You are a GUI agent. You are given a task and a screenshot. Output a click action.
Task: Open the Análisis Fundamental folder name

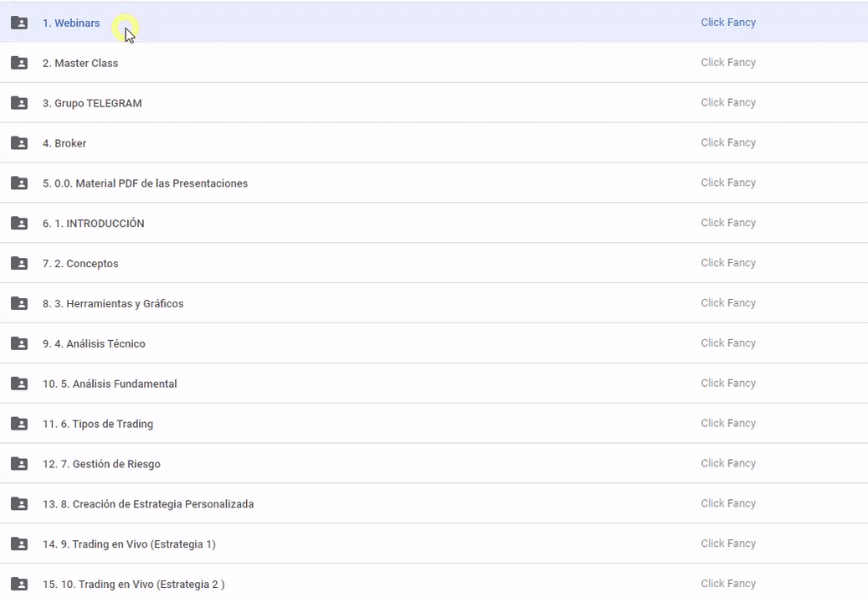110,384
